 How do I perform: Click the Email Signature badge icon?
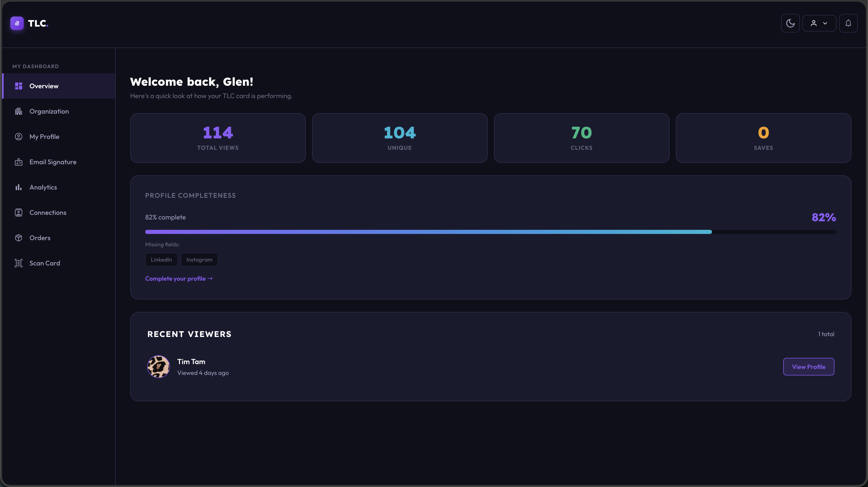[x=19, y=162]
